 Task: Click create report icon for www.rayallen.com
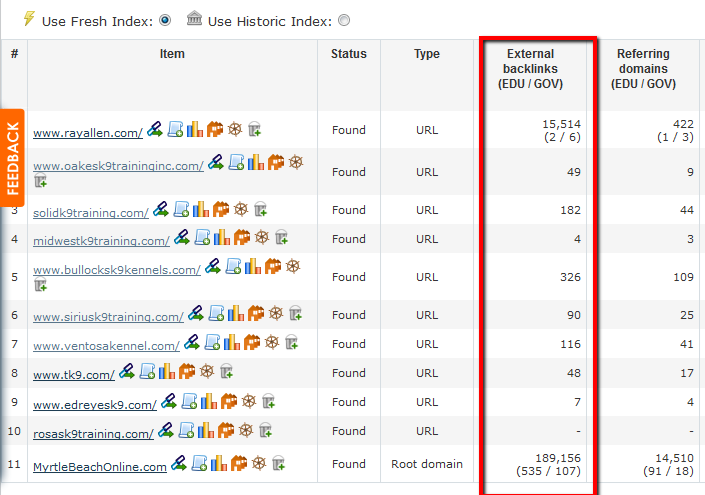[x=175, y=129]
